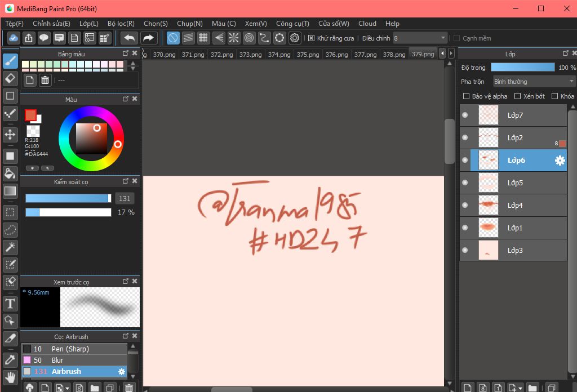Enable circle snap

(x=249, y=38)
